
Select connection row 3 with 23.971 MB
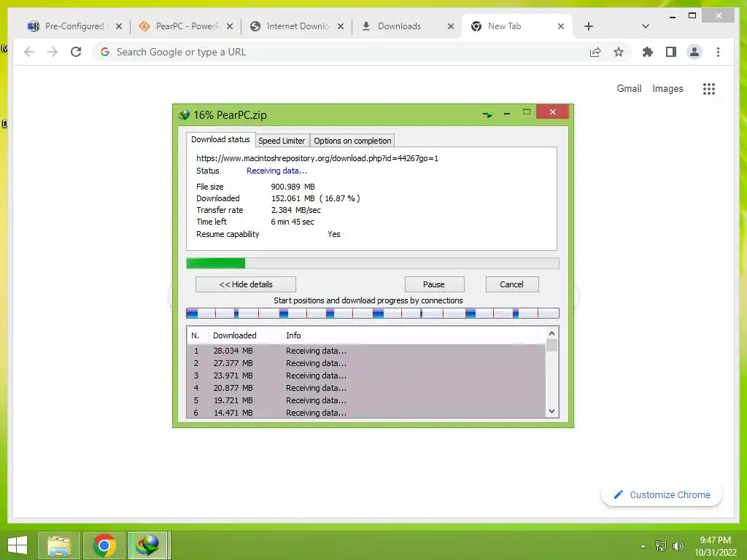click(x=366, y=376)
